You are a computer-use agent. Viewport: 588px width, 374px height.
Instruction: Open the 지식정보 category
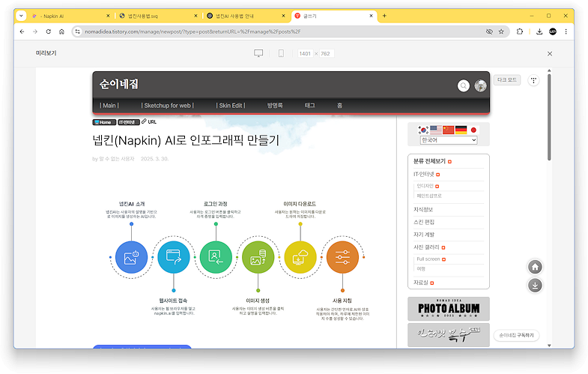[423, 209]
